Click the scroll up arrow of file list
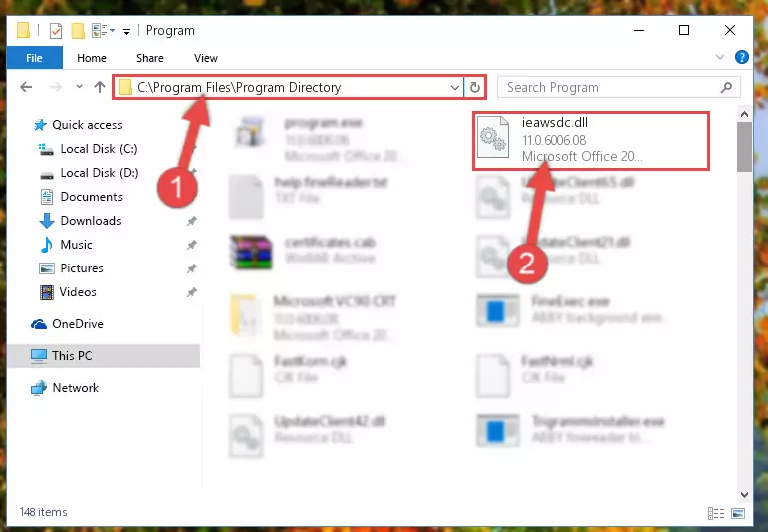The height and width of the screenshot is (532, 768). 744,114
